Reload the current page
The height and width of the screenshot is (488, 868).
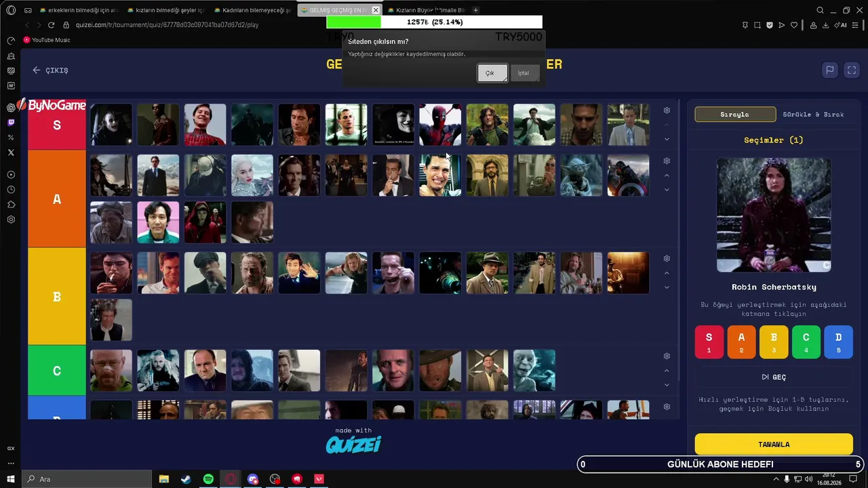[51, 25]
